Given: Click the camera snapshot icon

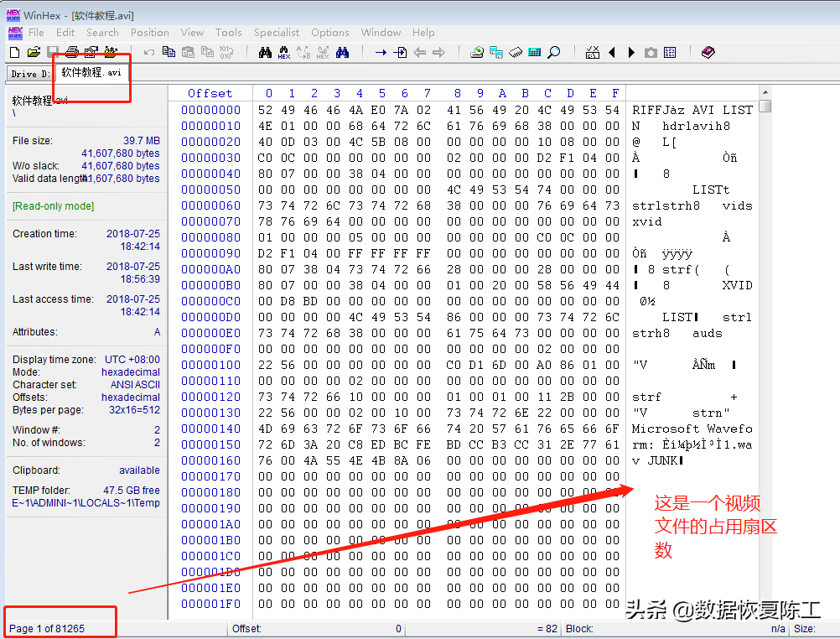Looking at the screenshot, I should pyautogui.click(x=651, y=52).
